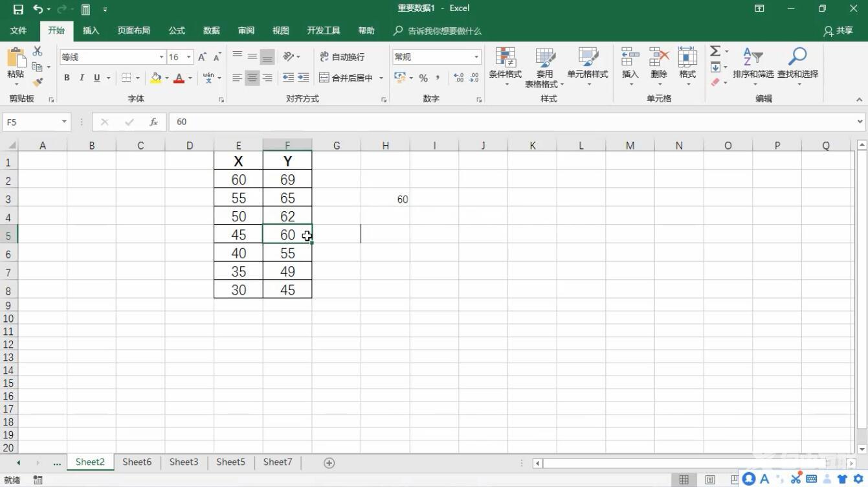
Task: Increase indent
Action: 304,78
